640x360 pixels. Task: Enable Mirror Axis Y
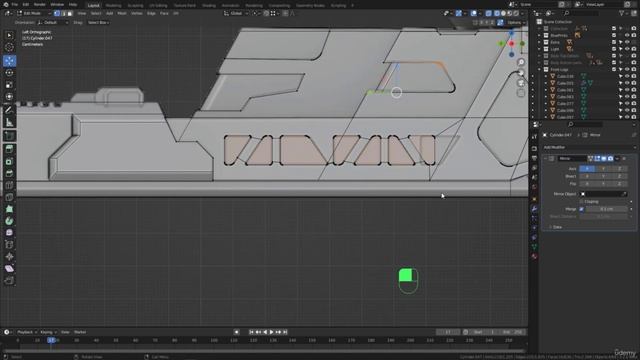coord(603,169)
